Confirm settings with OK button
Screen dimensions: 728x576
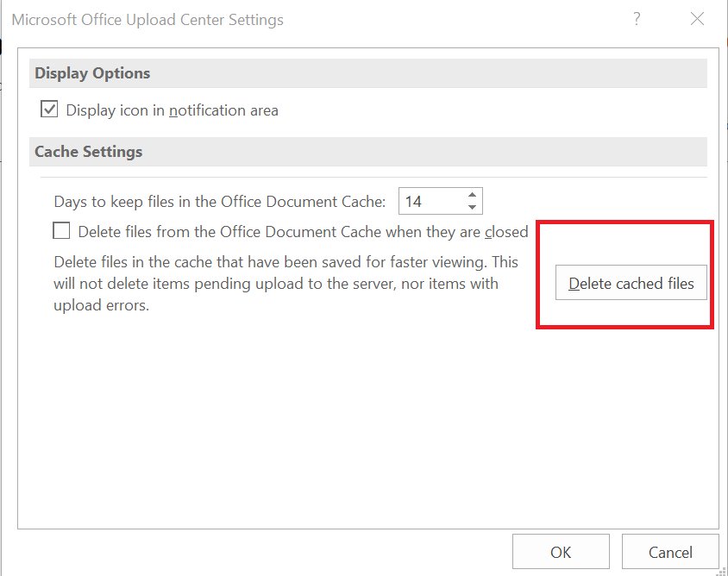pyautogui.click(x=561, y=552)
